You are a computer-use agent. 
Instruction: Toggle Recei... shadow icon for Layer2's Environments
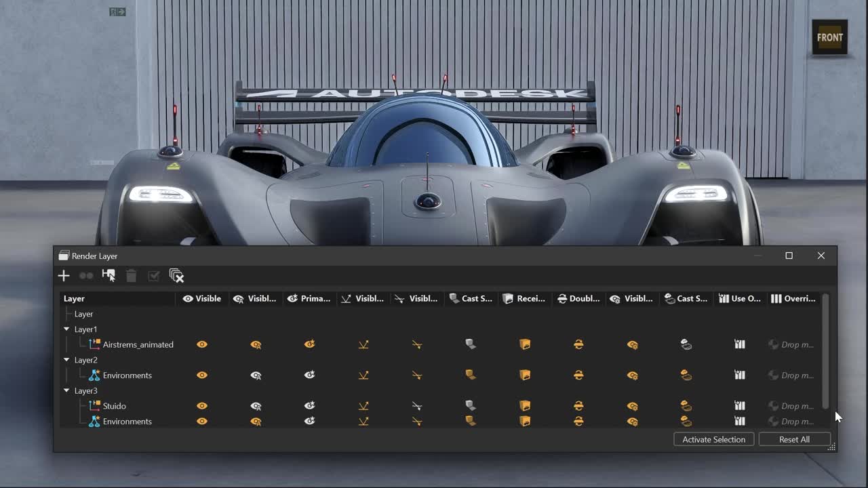[525, 375]
